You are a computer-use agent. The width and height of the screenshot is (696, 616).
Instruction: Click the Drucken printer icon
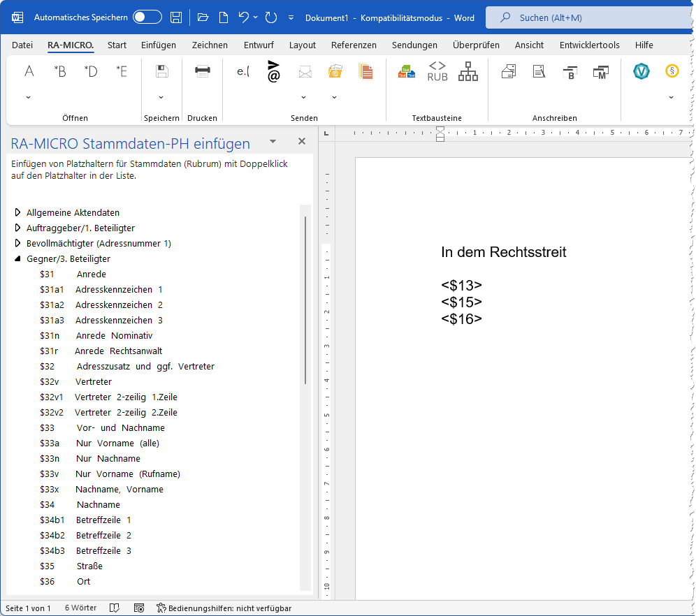[203, 71]
